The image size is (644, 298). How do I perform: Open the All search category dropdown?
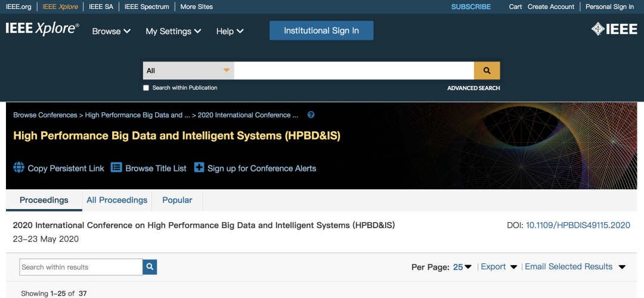pos(188,70)
